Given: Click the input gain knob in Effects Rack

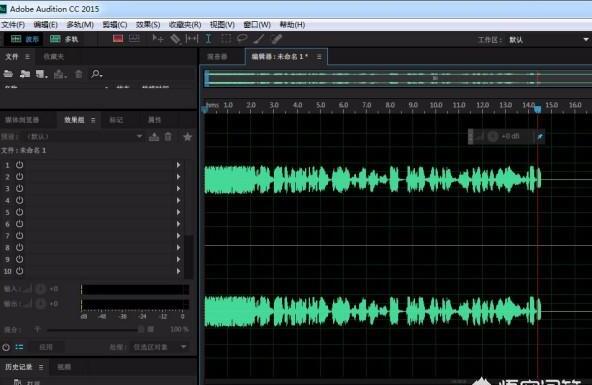Looking at the screenshot, I should point(40,289).
